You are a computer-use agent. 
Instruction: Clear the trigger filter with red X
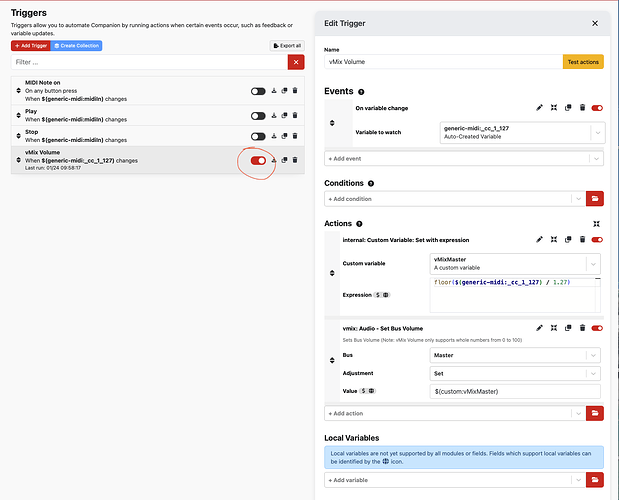[x=295, y=62]
